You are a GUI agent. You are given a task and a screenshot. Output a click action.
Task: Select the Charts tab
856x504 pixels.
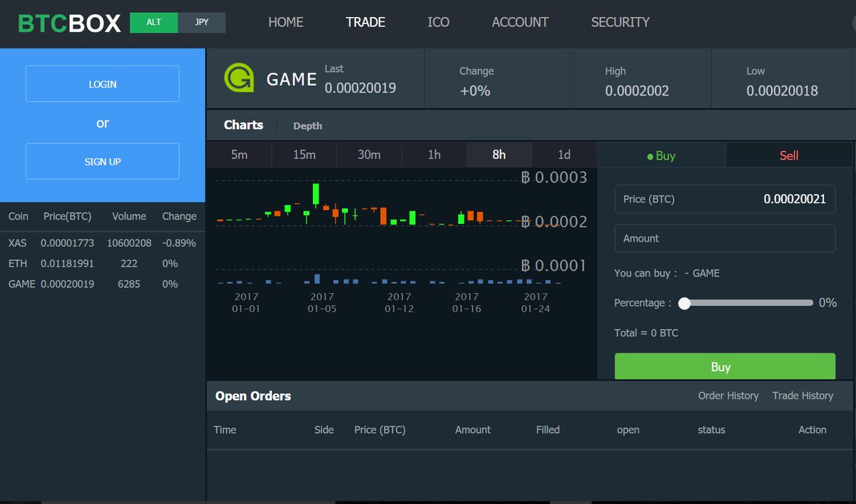[243, 125]
